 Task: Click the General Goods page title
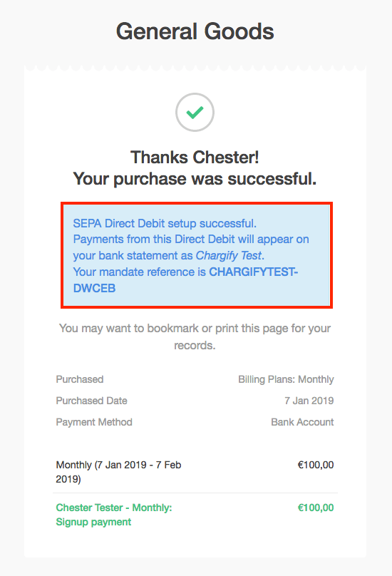pyautogui.click(x=195, y=31)
